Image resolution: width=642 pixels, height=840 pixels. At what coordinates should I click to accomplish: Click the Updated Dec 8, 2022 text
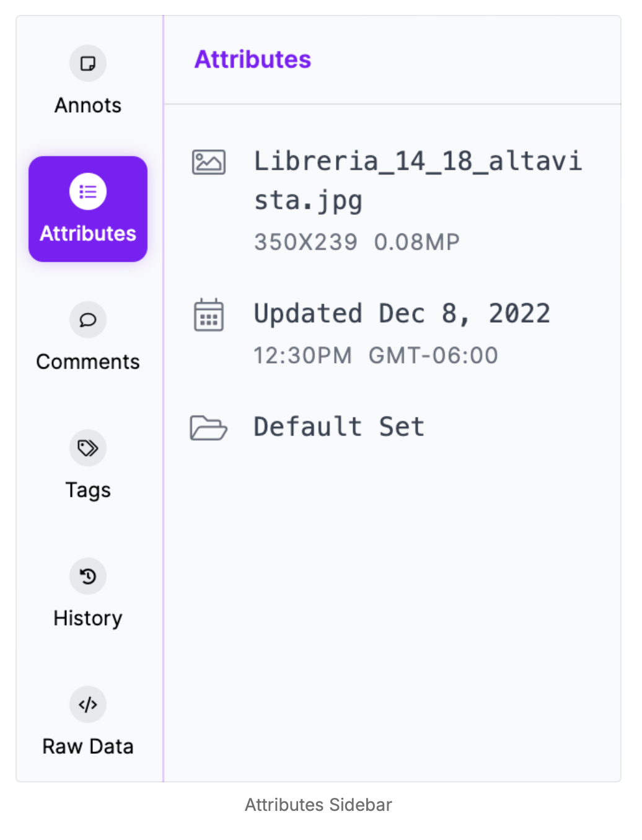(402, 313)
